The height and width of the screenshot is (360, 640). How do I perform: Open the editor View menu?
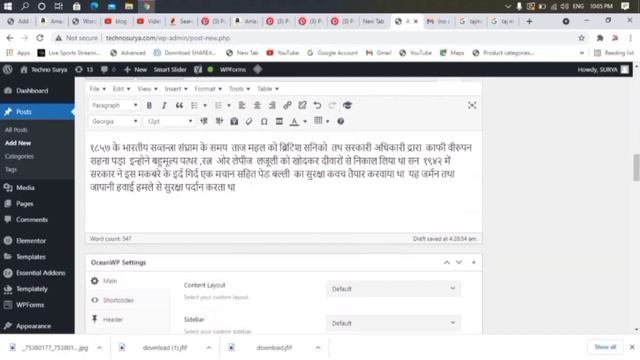[x=147, y=89]
